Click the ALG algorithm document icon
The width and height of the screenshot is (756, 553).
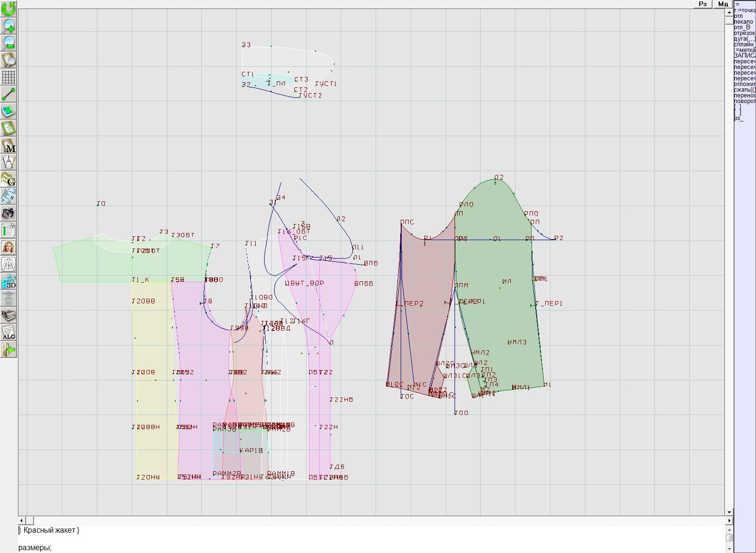9,332
